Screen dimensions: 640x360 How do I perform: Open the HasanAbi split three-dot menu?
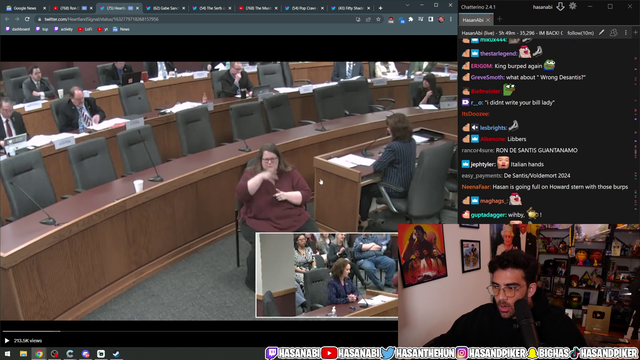(626, 33)
